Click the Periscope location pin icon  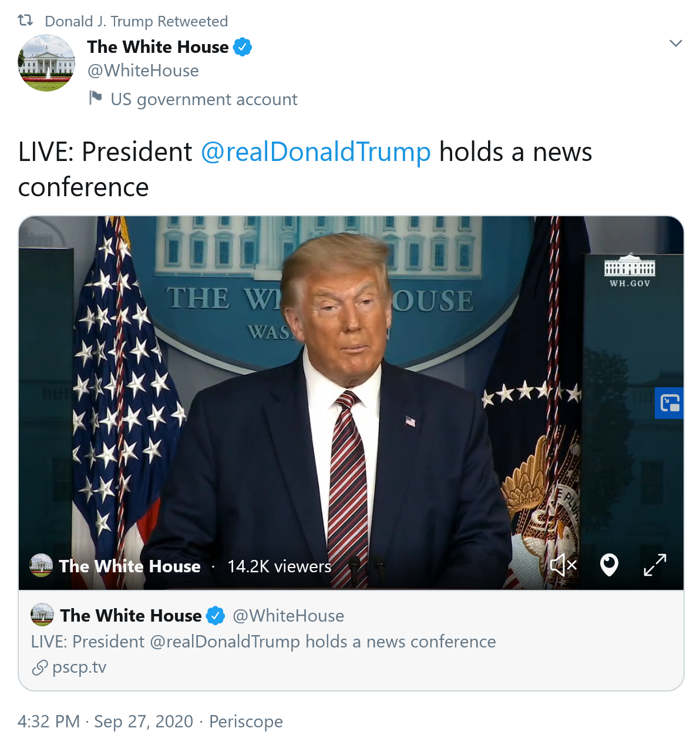(x=609, y=565)
